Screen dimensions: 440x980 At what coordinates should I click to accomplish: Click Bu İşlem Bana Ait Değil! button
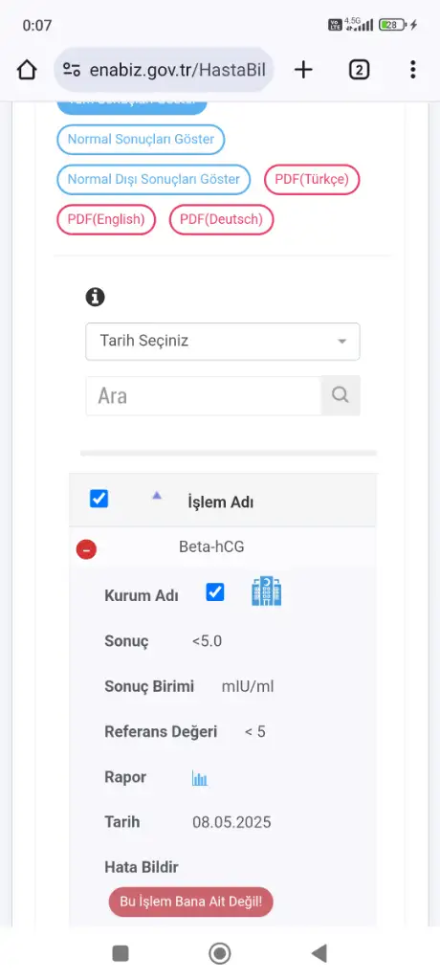[190, 902]
